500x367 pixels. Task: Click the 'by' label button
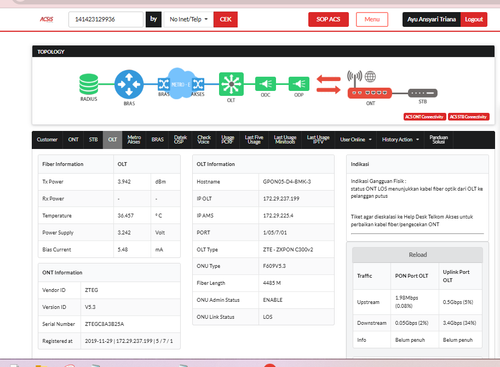click(153, 19)
